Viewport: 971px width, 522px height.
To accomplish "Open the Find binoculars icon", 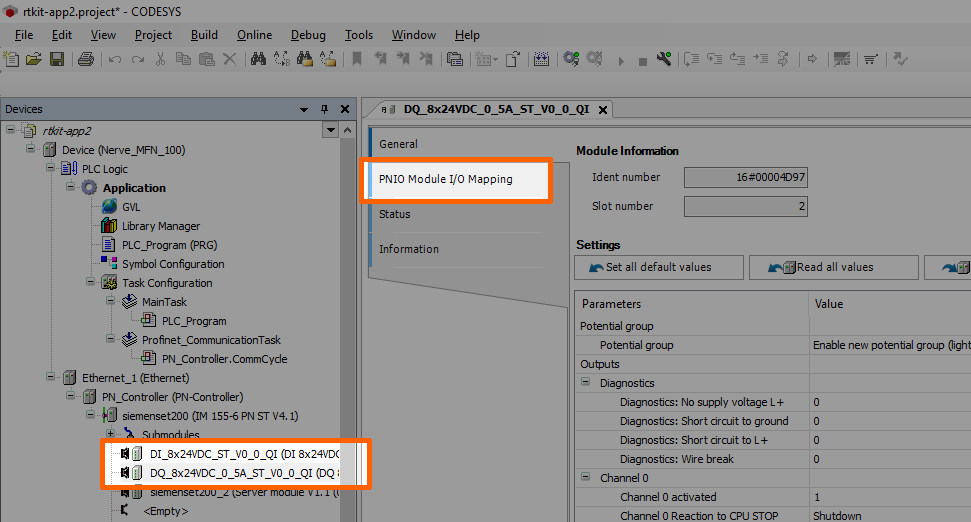I will coord(258,60).
